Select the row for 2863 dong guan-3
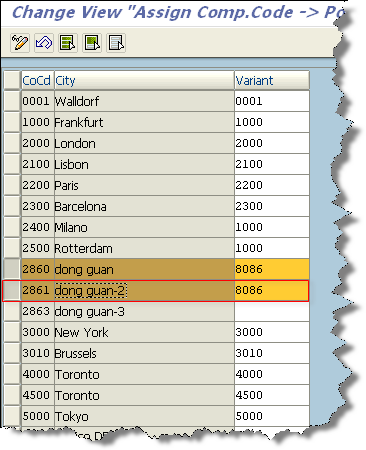This screenshot has height=450, width=366. pos(12,311)
